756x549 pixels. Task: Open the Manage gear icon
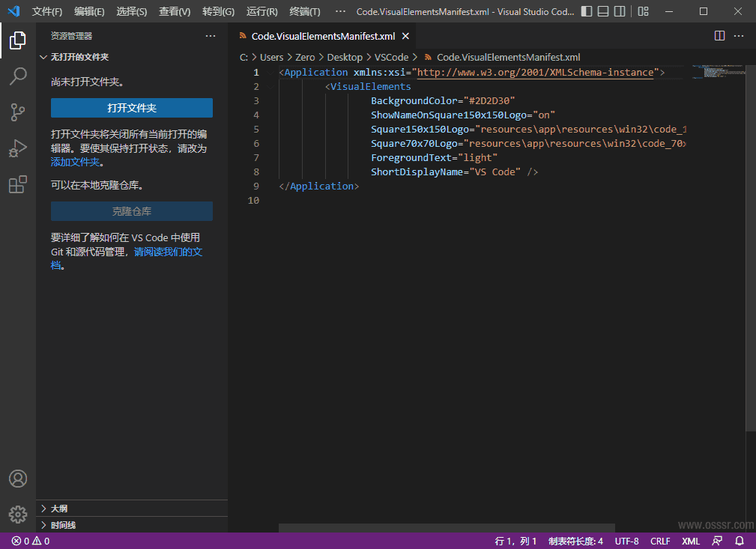click(18, 515)
